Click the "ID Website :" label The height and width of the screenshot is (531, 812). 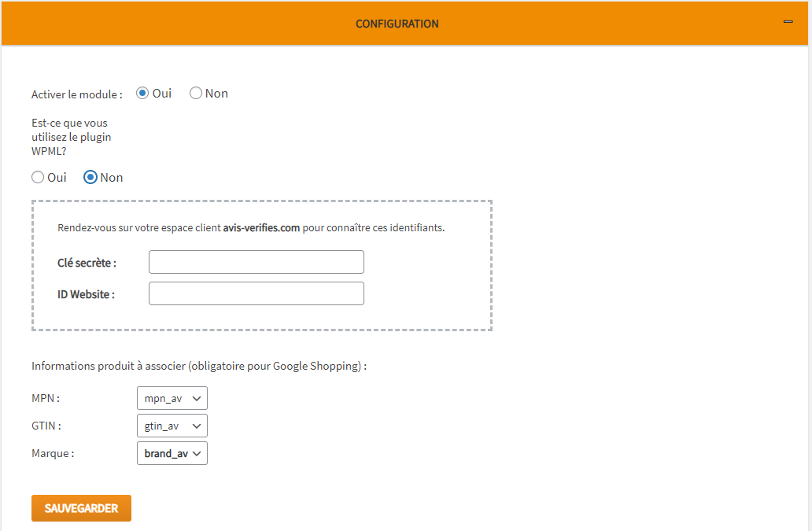click(x=86, y=294)
